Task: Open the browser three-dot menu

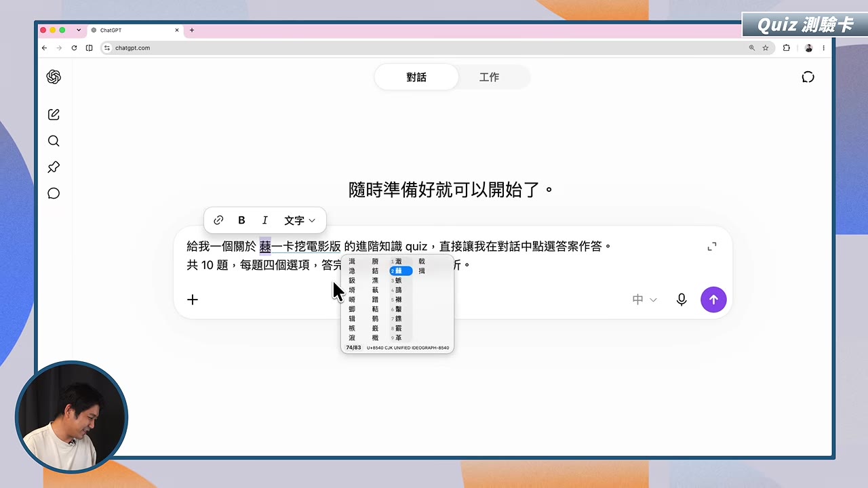Action: pos(824,48)
